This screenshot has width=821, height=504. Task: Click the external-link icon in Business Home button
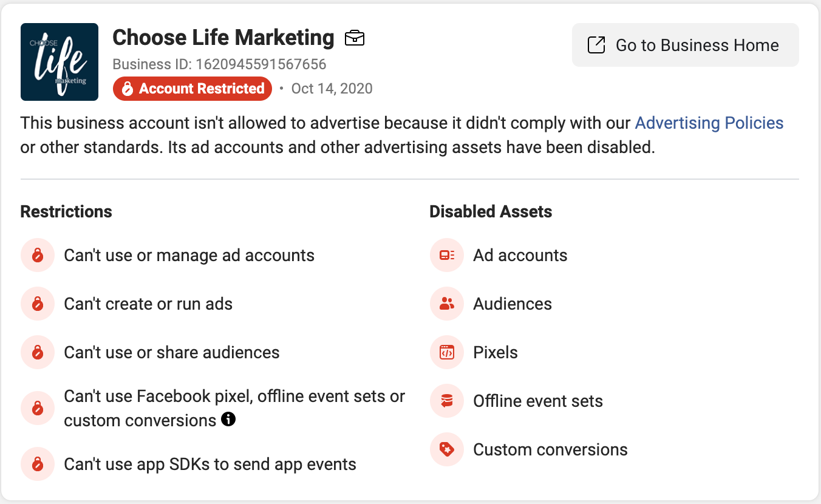click(x=596, y=45)
